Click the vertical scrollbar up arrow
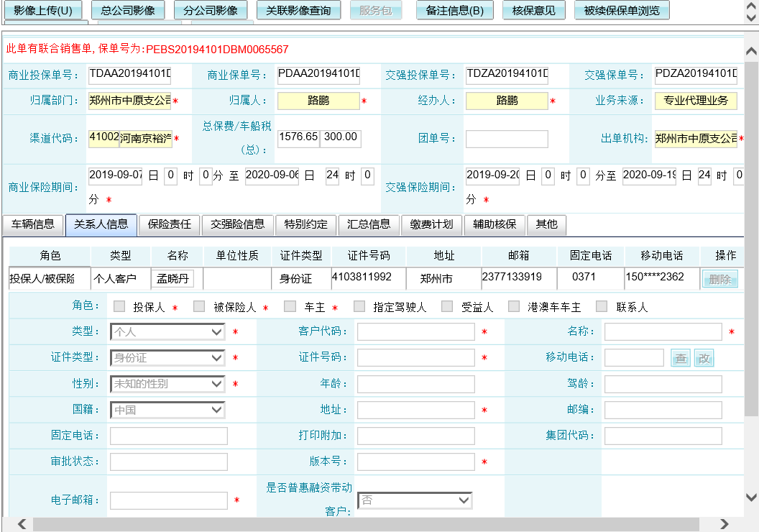 pyautogui.click(x=751, y=52)
